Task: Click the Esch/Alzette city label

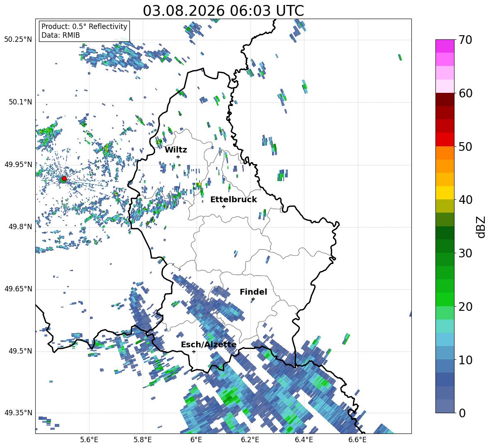Action: click(209, 344)
